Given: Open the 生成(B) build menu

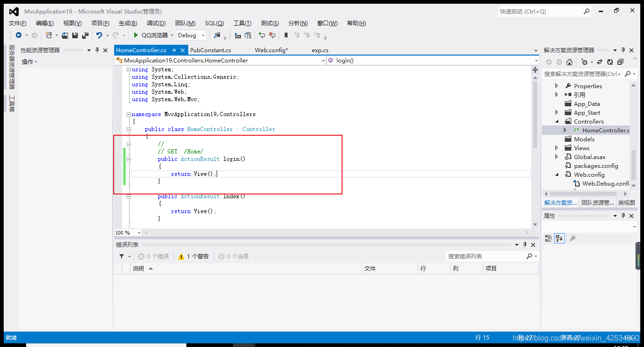Looking at the screenshot, I should click(x=128, y=23).
